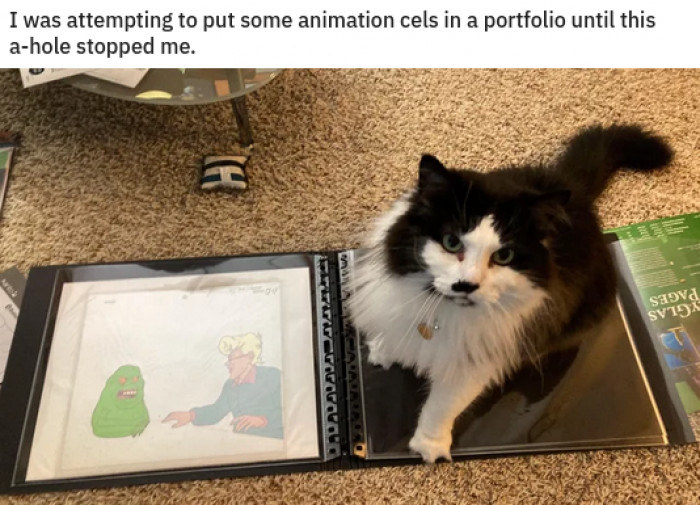The width and height of the screenshot is (700, 505).
Task: Click Slimer's open mouth
Action: pyautogui.click(x=128, y=395)
